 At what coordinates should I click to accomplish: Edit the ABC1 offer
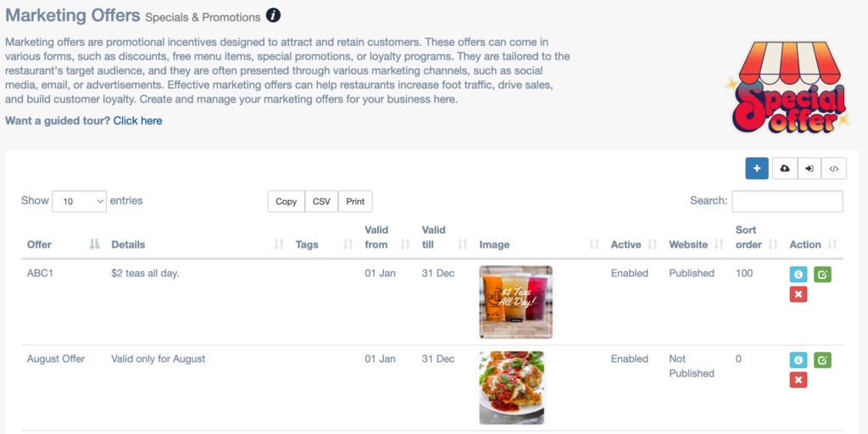pyautogui.click(x=822, y=274)
